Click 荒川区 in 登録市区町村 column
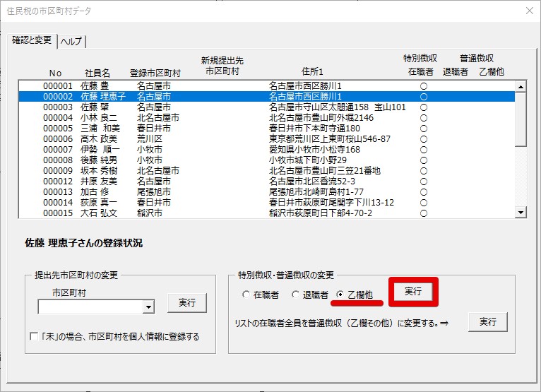This screenshot has height=392, width=541. coord(150,138)
